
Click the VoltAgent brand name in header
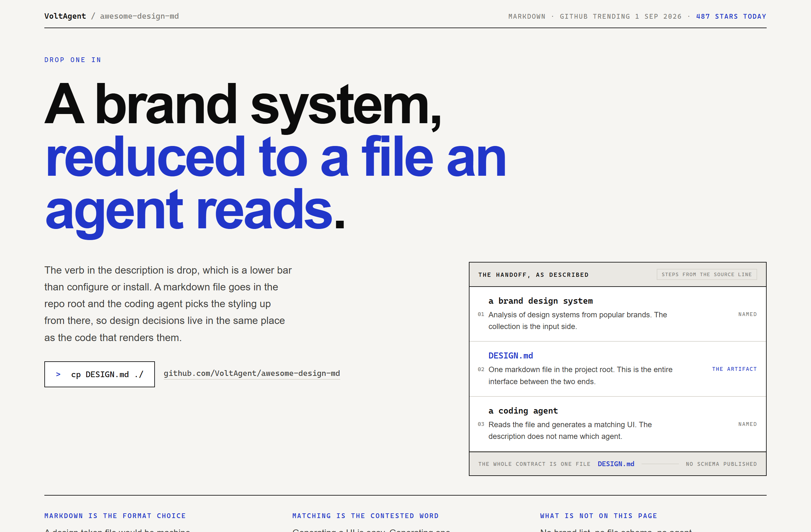[x=65, y=16]
